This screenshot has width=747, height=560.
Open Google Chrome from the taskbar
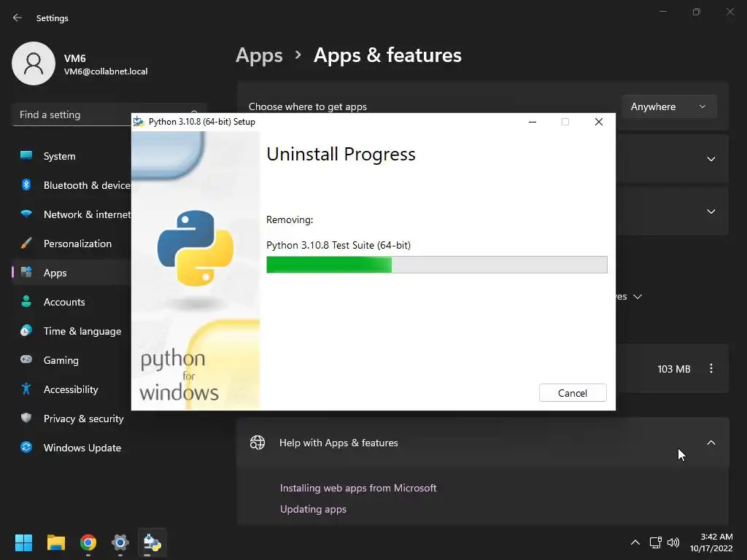tap(88, 542)
